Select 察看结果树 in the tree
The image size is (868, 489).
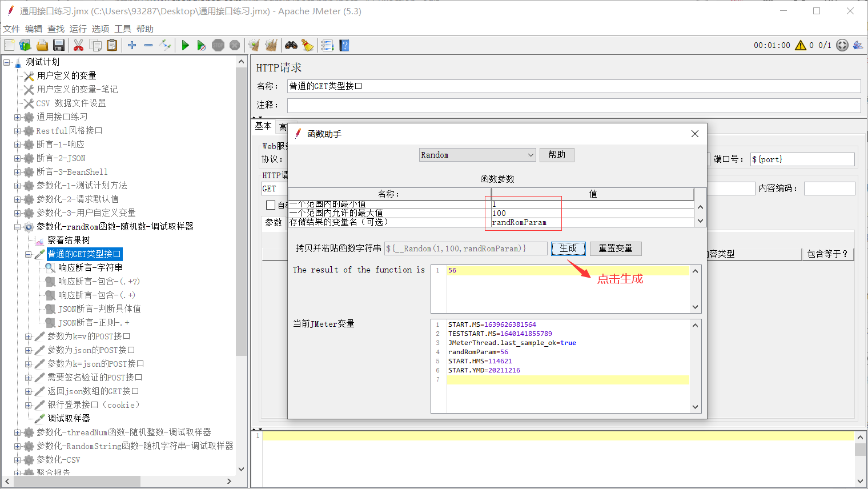69,241
